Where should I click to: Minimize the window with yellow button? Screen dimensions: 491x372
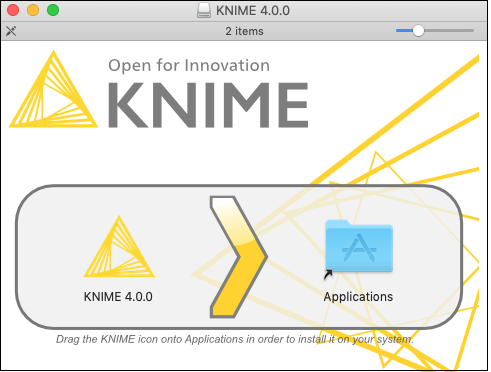[x=33, y=10]
